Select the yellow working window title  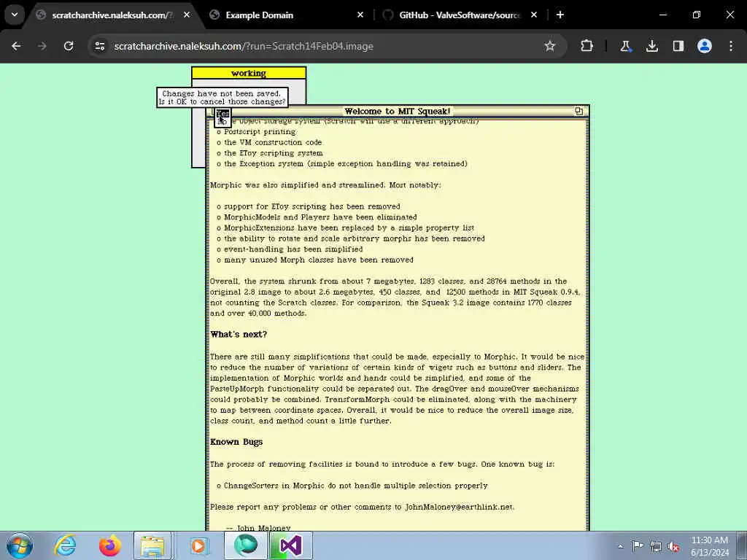(x=249, y=73)
